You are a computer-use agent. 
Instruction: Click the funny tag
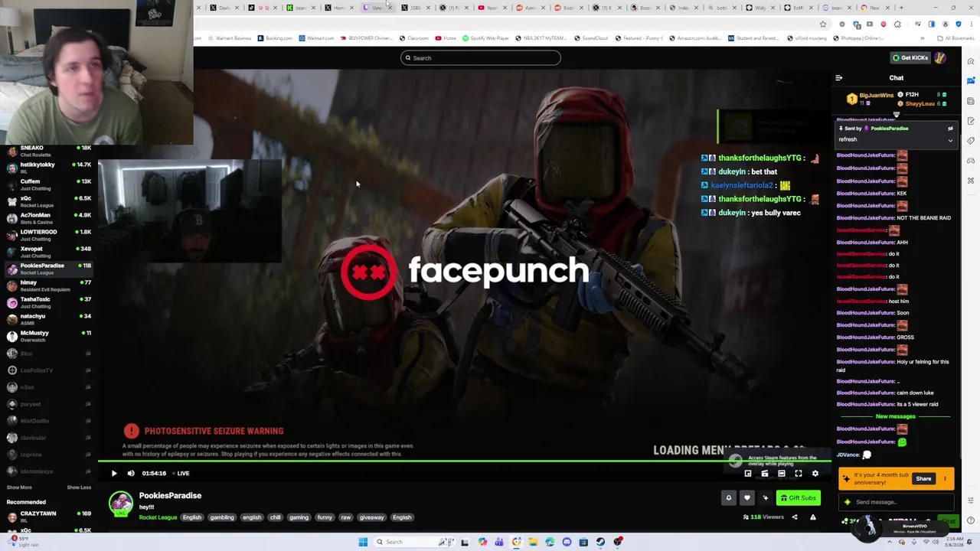[x=325, y=517]
